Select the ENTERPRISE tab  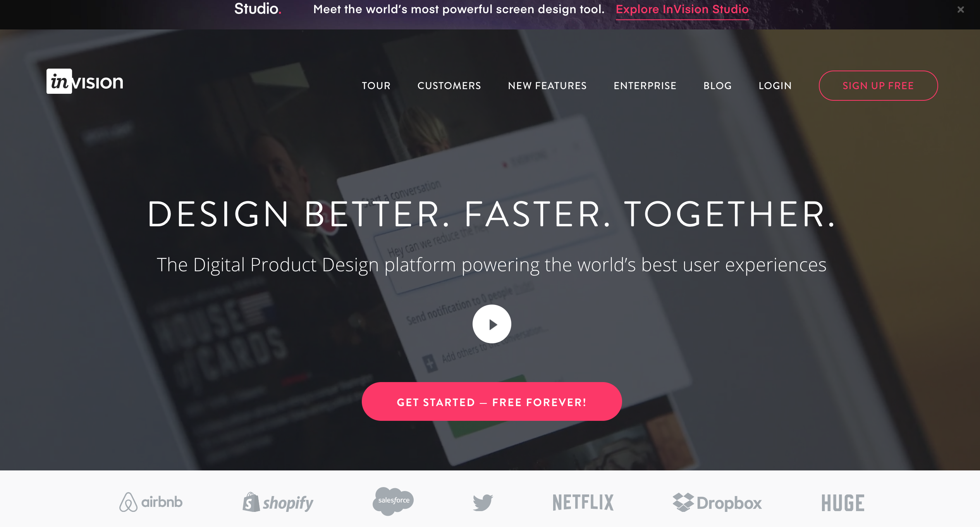645,86
